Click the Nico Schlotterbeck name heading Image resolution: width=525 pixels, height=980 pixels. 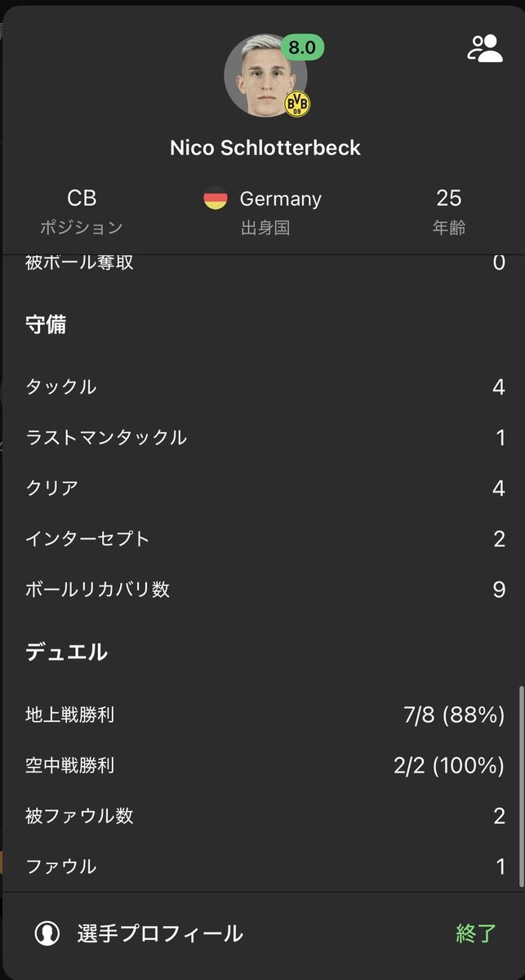[265, 148]
